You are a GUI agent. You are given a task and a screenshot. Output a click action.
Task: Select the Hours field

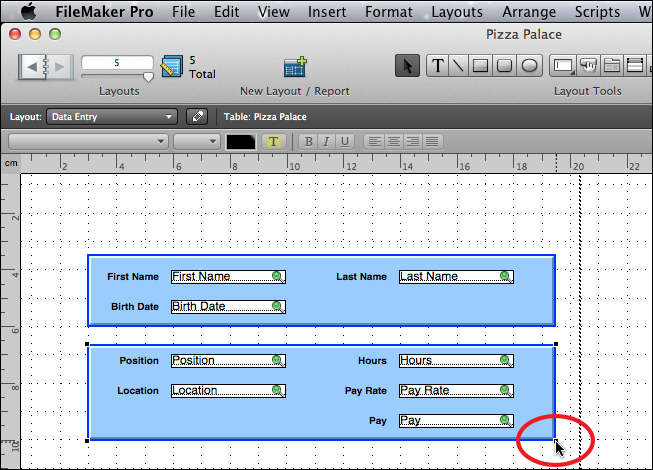point(456,361)
